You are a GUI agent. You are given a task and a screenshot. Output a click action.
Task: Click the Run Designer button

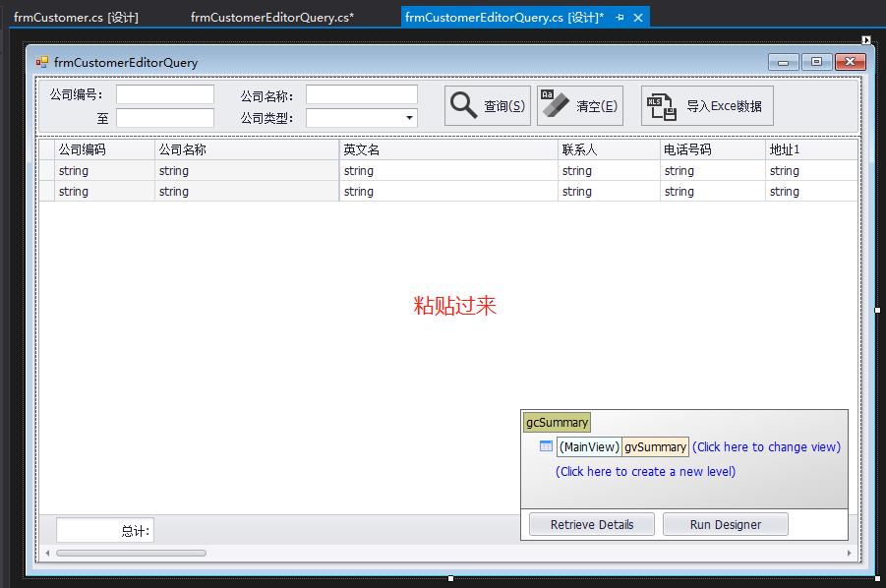pyautogui.click(x=725, y=524)
